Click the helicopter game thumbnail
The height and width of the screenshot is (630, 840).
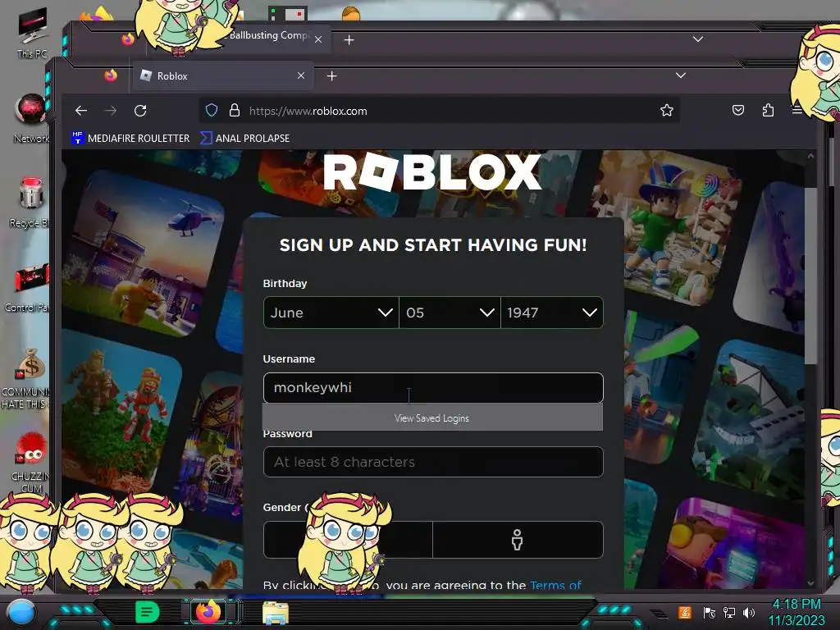[x=144, y=252]
